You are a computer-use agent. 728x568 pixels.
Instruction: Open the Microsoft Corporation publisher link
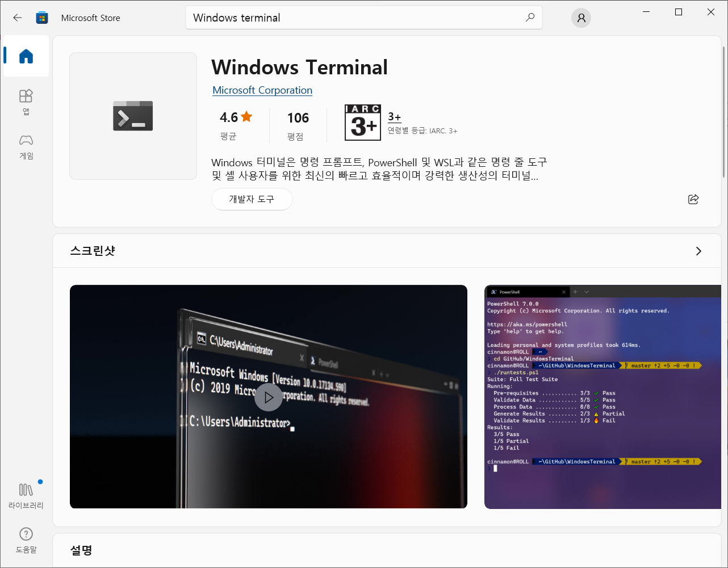pos(262,90)
